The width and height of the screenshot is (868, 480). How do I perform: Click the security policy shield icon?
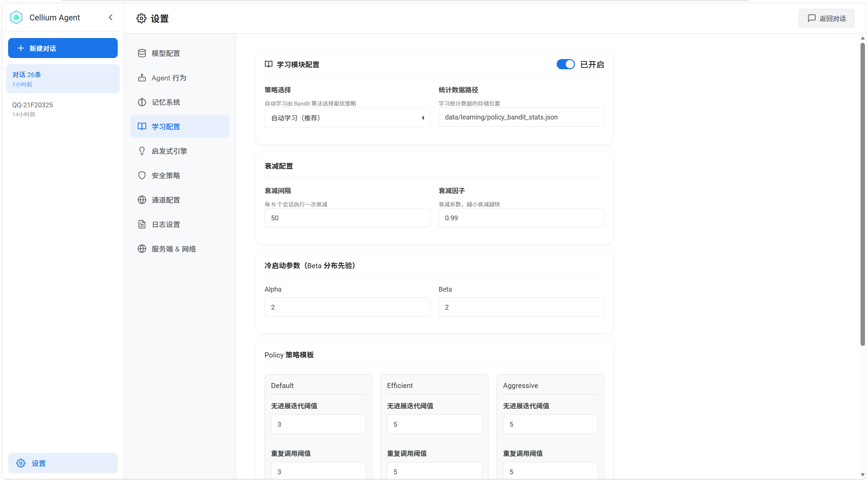coord(142,176)
